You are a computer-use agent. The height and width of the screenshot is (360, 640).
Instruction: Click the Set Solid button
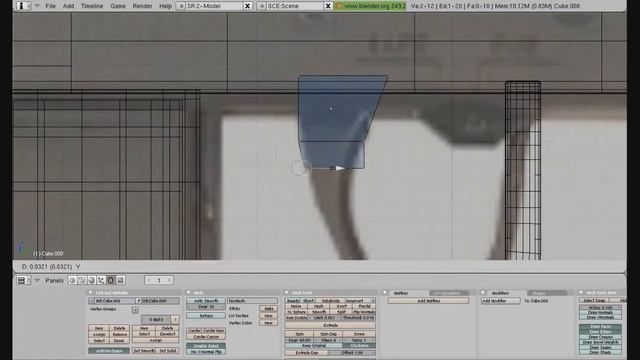tap(167, 351)
